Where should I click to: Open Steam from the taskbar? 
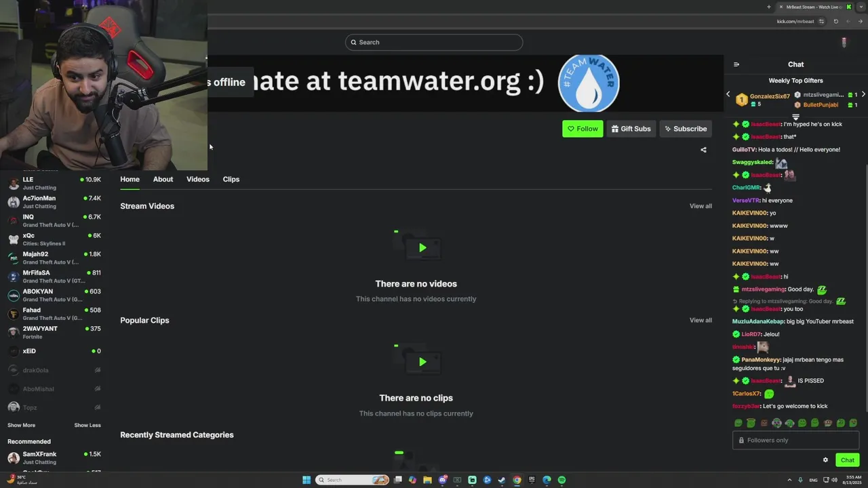(x=502, y=480)
